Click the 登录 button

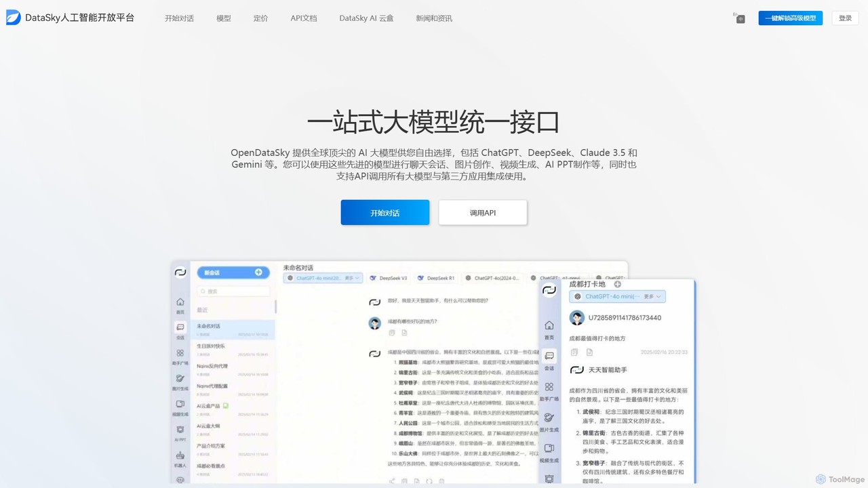pos(845,18)
